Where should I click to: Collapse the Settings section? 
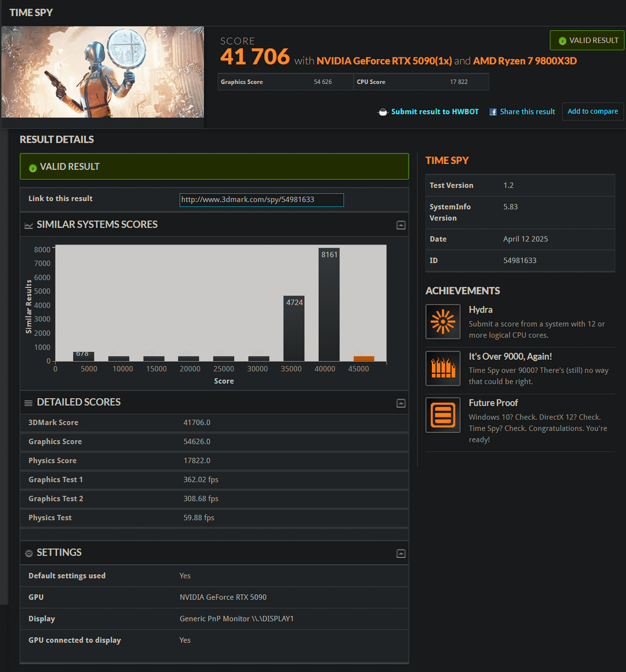(x=401, y=553)
